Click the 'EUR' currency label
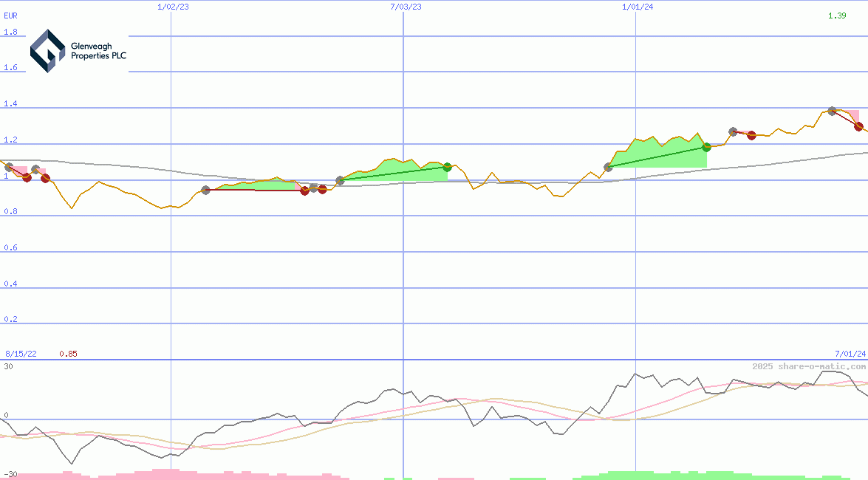This screenshot has height=480, width=868. coord(10,16)
